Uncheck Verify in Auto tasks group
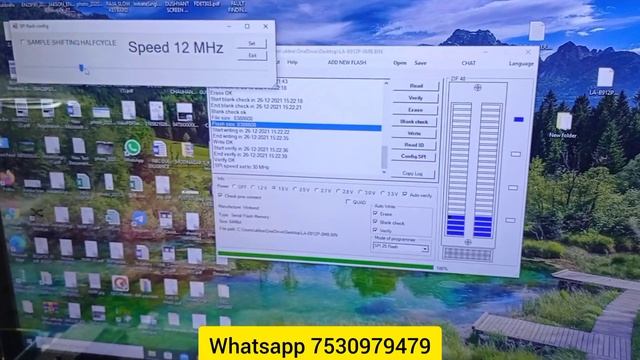This screenshot has width=640, height=360. tap(375, 230)
